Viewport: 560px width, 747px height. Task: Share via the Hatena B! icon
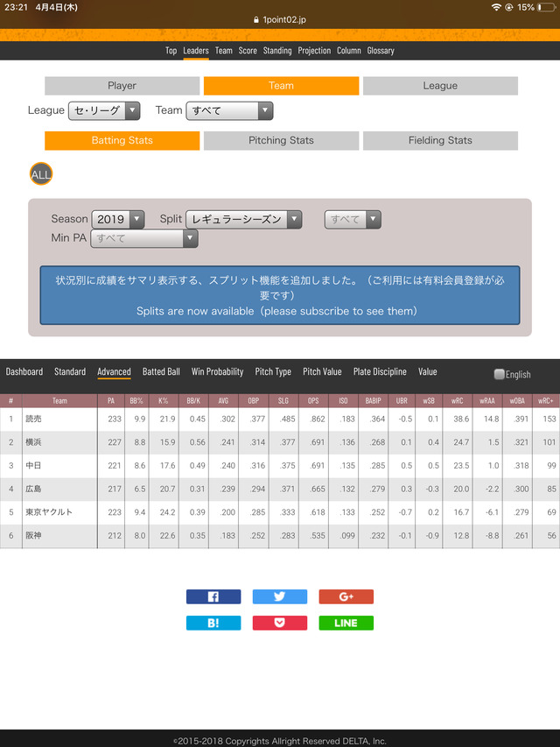click(x=213, y=623)
